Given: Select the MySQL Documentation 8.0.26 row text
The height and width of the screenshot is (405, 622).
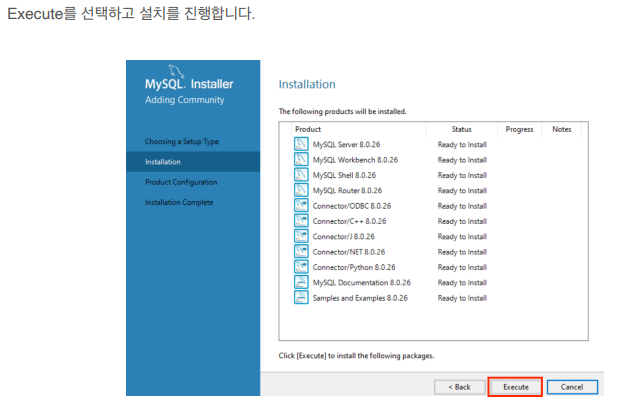Looking at the screenshot, I should click(361, 282).
